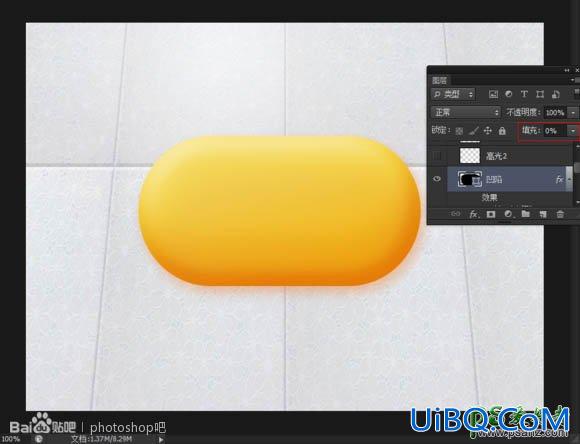Screen dimensions: 580x444
Task: Toggle the smart object filter icon
Action: [x=556, y=95]
